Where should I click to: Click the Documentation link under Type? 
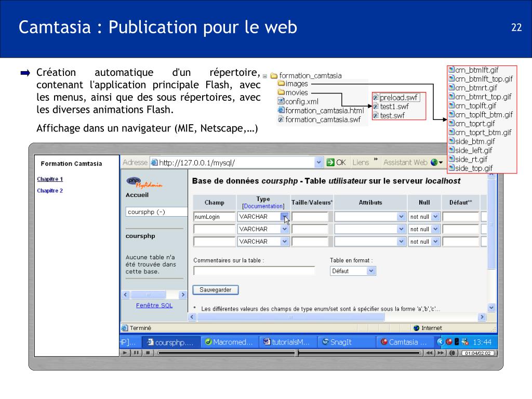click(x=263, y=206)
